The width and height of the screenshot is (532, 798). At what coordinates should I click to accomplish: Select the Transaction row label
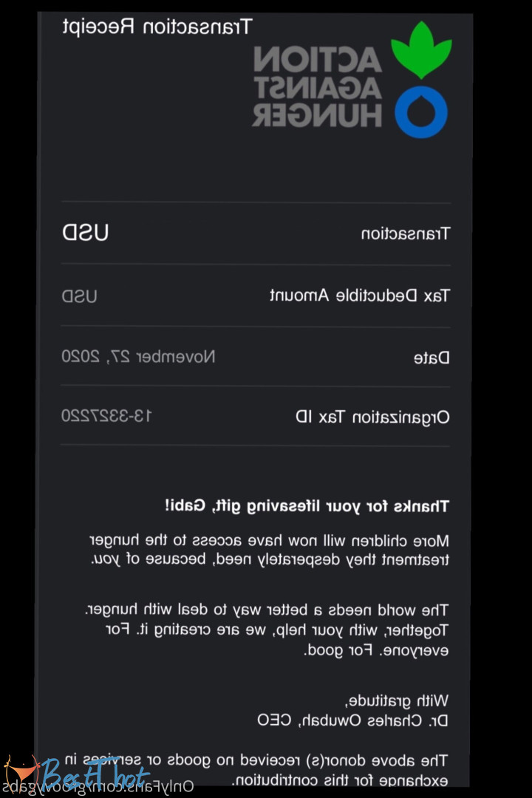pos(405,234)
